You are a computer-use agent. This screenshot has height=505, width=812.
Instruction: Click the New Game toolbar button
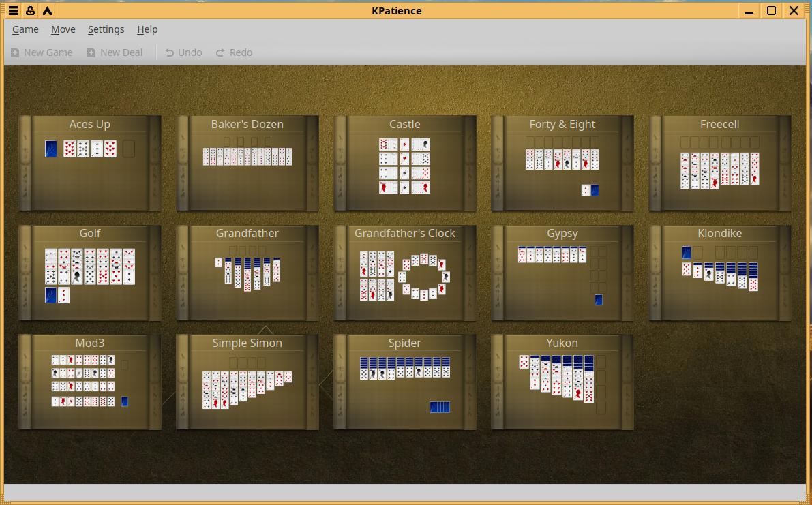42,52
